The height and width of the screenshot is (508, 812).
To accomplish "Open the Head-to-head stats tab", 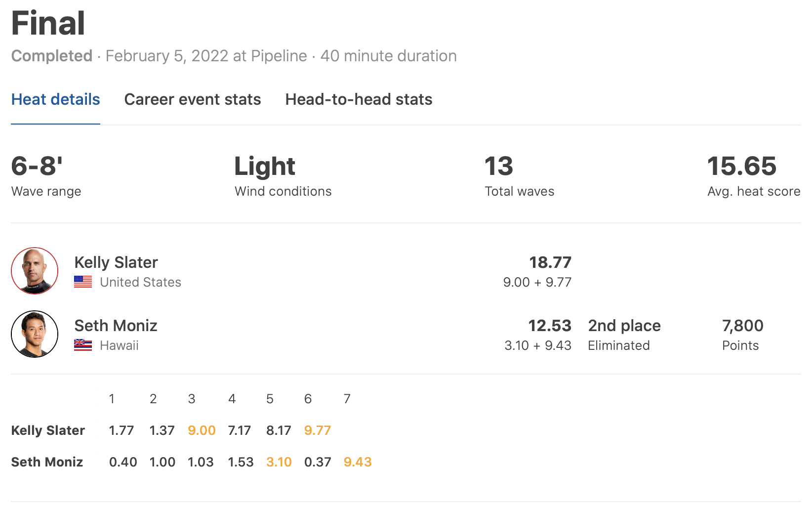I will tap(359, 99).
